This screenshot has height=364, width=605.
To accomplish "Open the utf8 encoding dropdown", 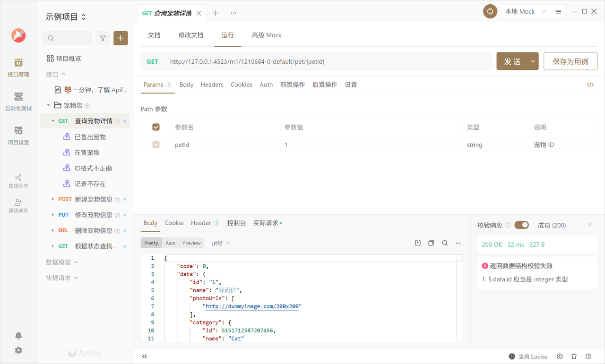I will [x=220, y=243].
